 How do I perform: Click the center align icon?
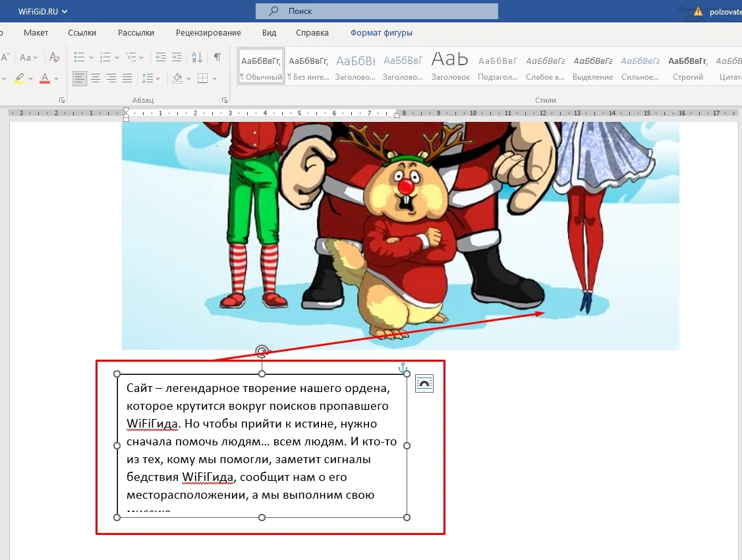(96, 78)
